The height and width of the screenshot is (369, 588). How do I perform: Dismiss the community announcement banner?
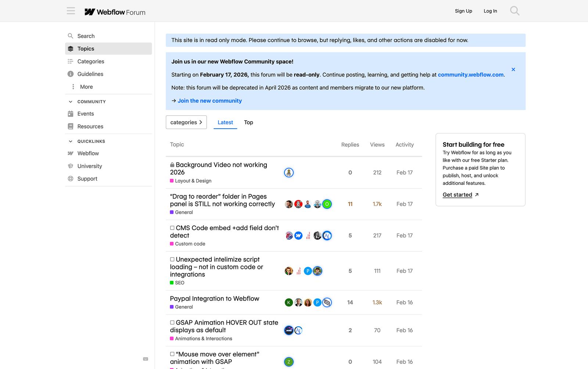(x=513, y=69)
